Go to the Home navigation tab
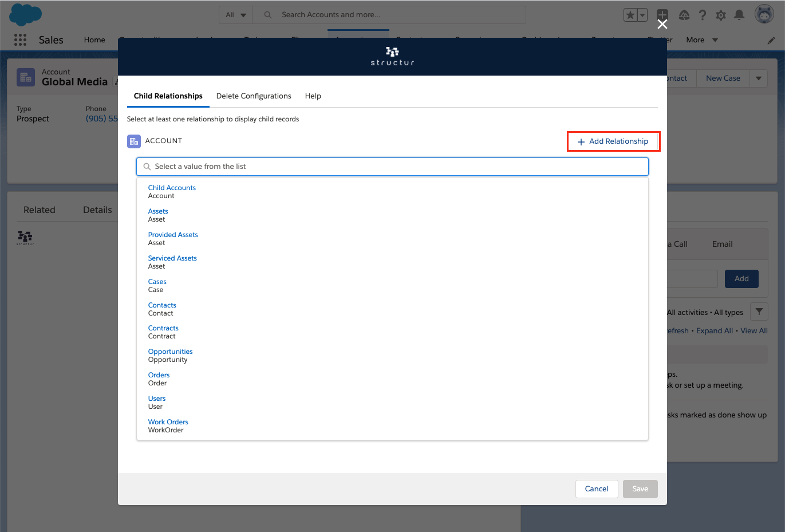The height and width of the screenshot is (532, 785). [94, 40]
